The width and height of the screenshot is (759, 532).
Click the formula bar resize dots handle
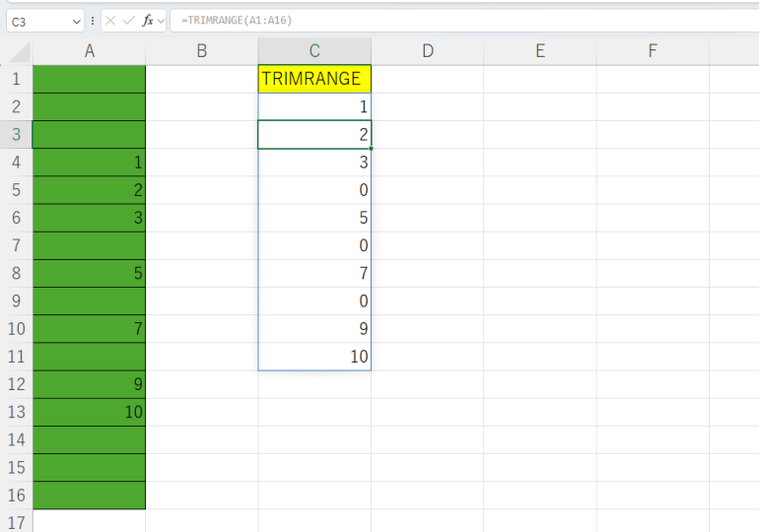(93, 21)
